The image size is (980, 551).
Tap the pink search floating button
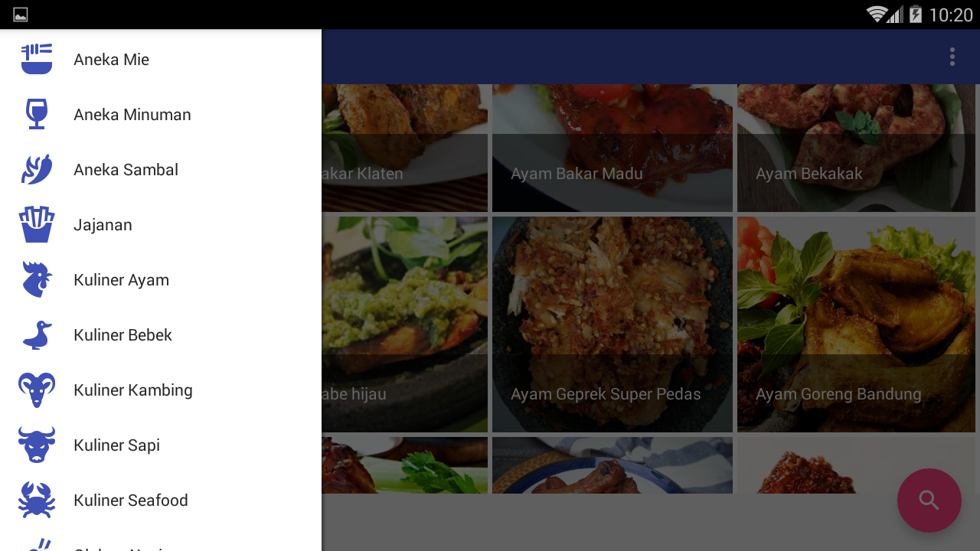point(929,500)
